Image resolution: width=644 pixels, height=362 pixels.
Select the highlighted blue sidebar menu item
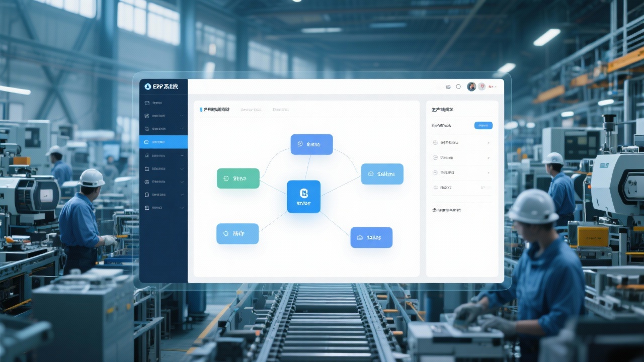164,142
